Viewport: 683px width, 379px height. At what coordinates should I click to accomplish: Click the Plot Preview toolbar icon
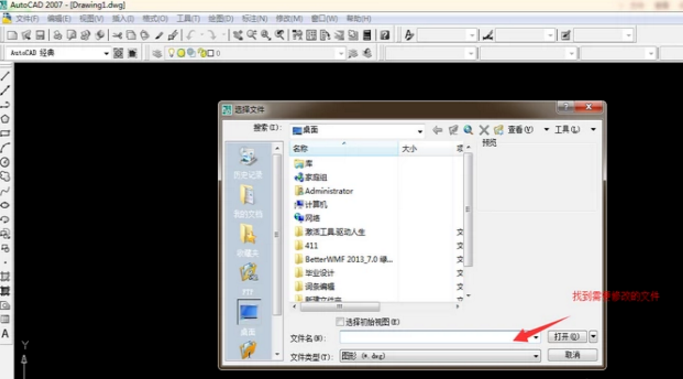71,35
